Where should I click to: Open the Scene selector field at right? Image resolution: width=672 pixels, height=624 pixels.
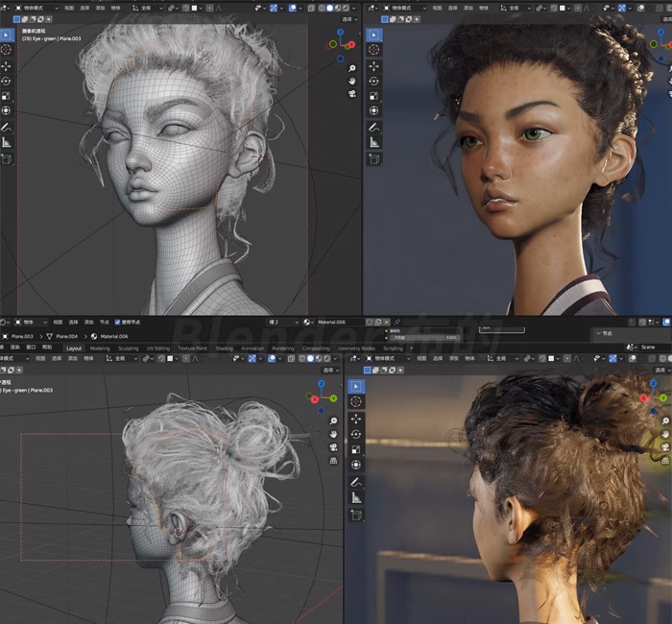point(647,348)
